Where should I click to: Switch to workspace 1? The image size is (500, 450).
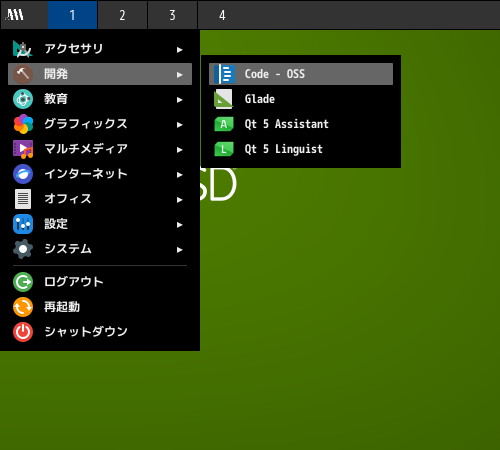(72, 15)
